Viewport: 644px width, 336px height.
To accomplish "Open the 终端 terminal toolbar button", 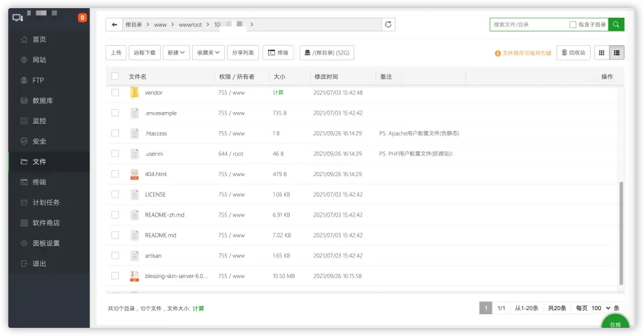I will coord(278,53).
